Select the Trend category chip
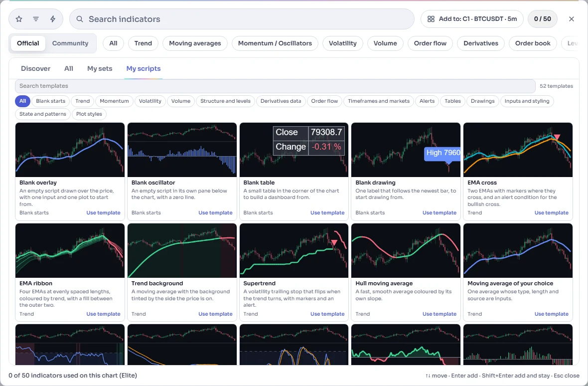This screenshot has height=386, width=588. (x=143, y=43)
